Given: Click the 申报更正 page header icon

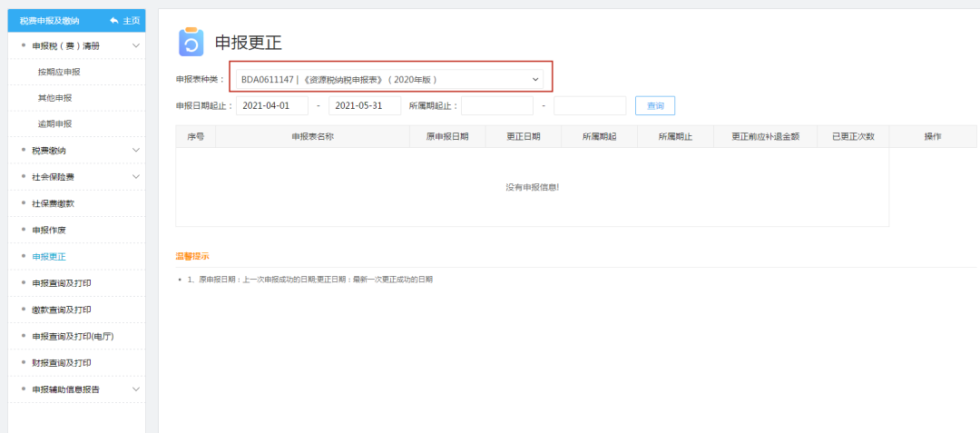Looking at the screenshot, I should tap(191, 42).
